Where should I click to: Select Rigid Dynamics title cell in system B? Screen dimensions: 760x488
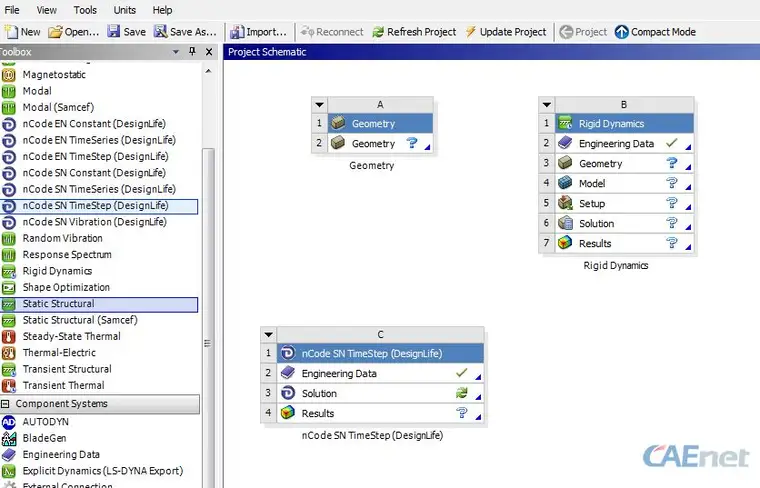(624, 124)
